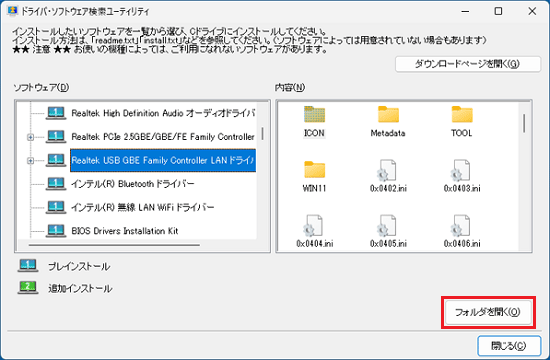
Task: Click the 閉じる(C) button
Action: point(509,346)
